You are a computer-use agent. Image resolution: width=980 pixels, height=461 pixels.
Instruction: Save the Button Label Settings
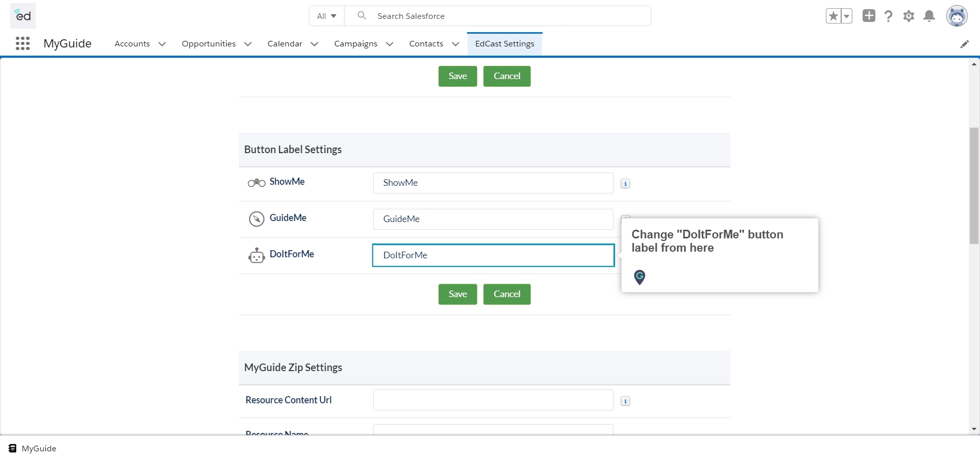pyautogui.click(x=458, y=294)
